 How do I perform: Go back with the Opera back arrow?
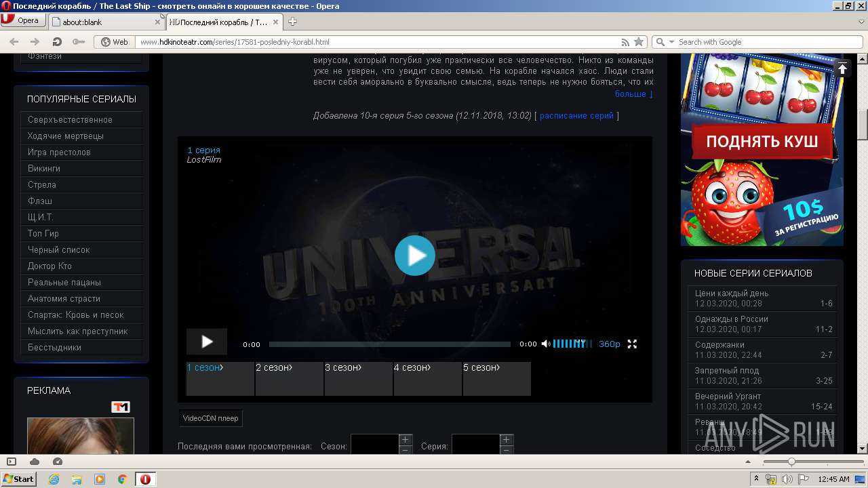tap(14, 41)
